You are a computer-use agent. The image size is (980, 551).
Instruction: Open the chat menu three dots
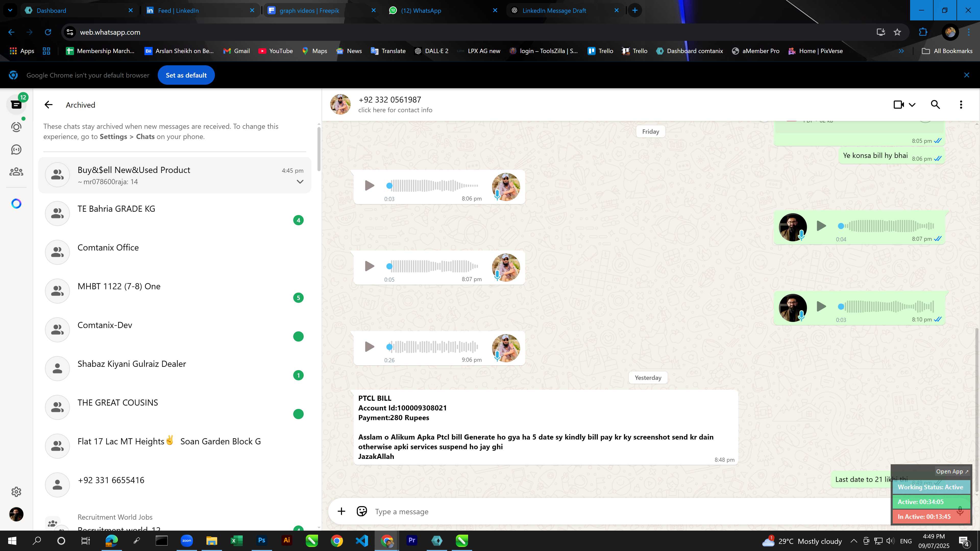pyautogui.click(x=961, y=105)
